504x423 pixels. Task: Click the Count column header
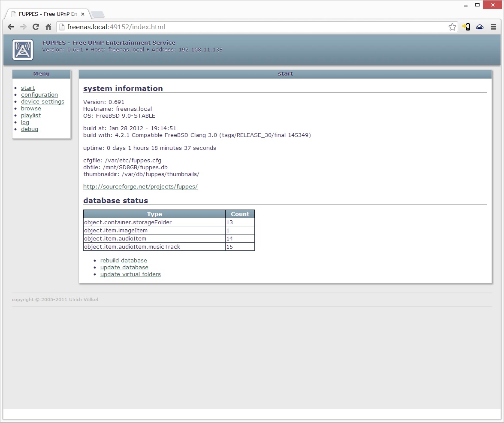point(240,214)
